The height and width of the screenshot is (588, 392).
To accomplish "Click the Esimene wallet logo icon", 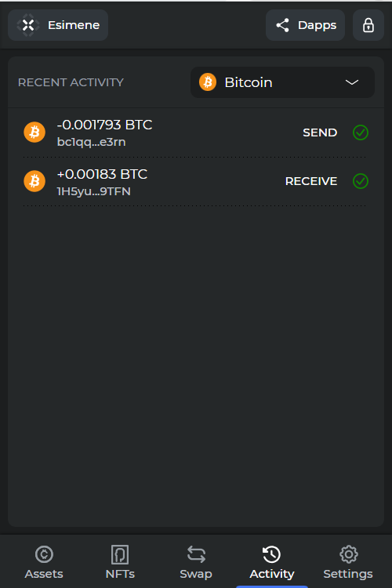I will click(28, 25).
